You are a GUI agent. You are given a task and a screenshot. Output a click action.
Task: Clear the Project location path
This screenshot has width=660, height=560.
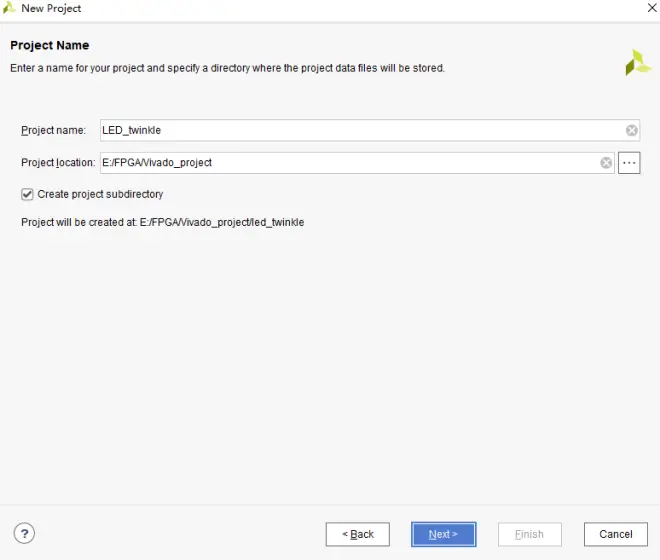[x=606, y=163]
